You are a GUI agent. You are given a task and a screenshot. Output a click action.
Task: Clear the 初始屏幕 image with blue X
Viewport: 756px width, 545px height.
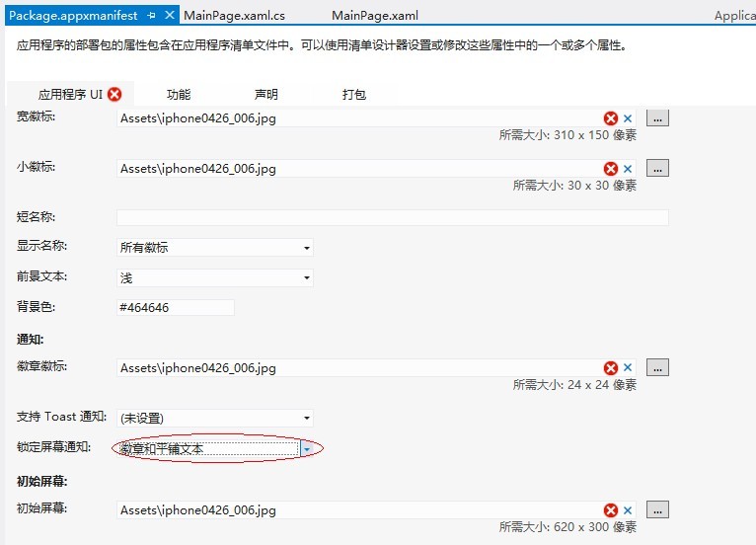628,509
